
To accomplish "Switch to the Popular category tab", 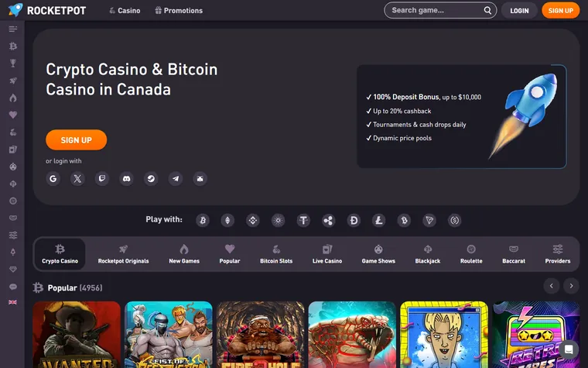I will [x=230, y=254].
